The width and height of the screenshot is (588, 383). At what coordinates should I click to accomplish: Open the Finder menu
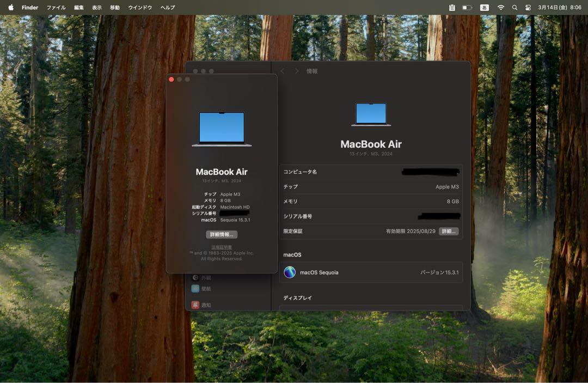pos(30,8)
